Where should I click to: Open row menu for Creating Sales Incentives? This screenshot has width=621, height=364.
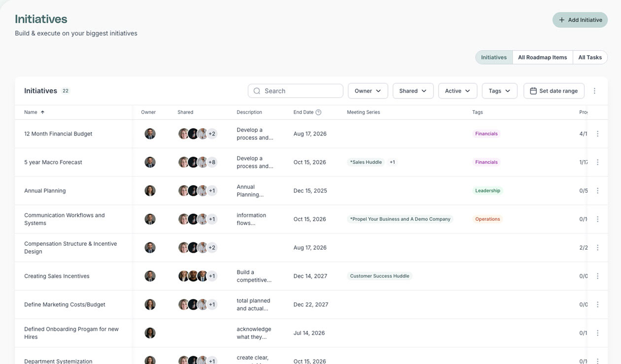click(x=597, y=276)
